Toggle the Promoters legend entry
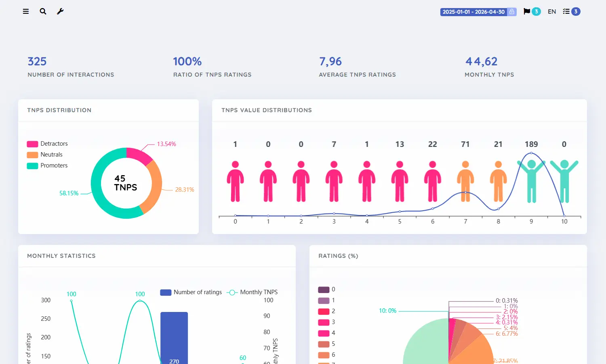Screen dimensions: 606x364 pyautogui.click(x=47, y=165)
